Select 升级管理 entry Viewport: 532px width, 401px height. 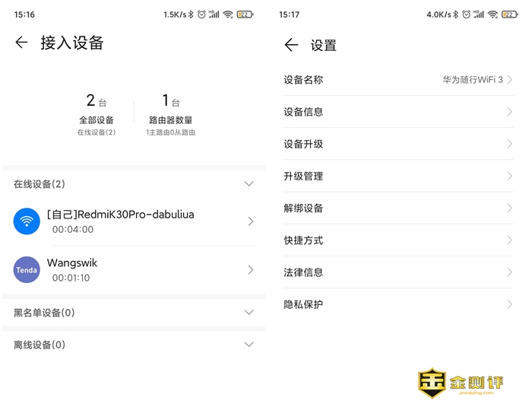(x=397, y=176)
